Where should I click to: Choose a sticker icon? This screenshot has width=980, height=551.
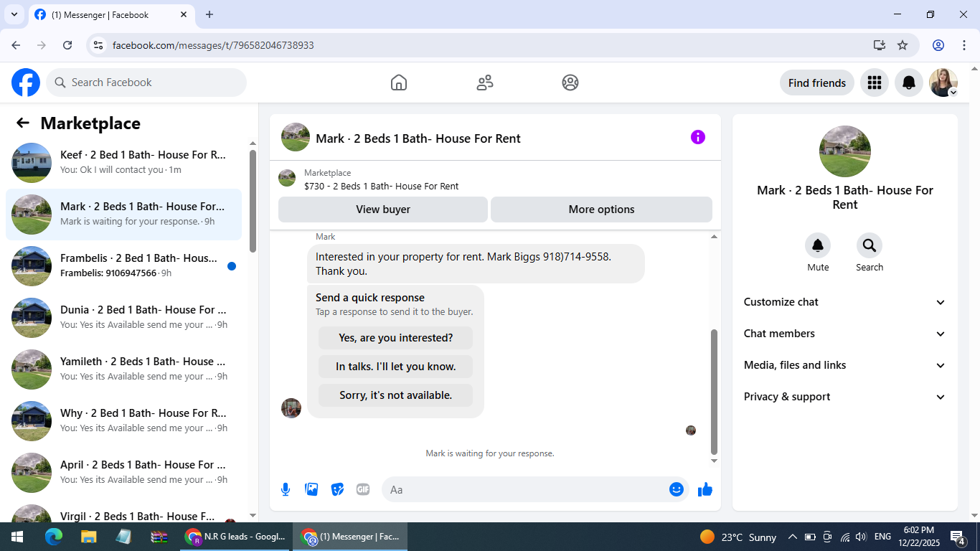[x=337, y=489]
